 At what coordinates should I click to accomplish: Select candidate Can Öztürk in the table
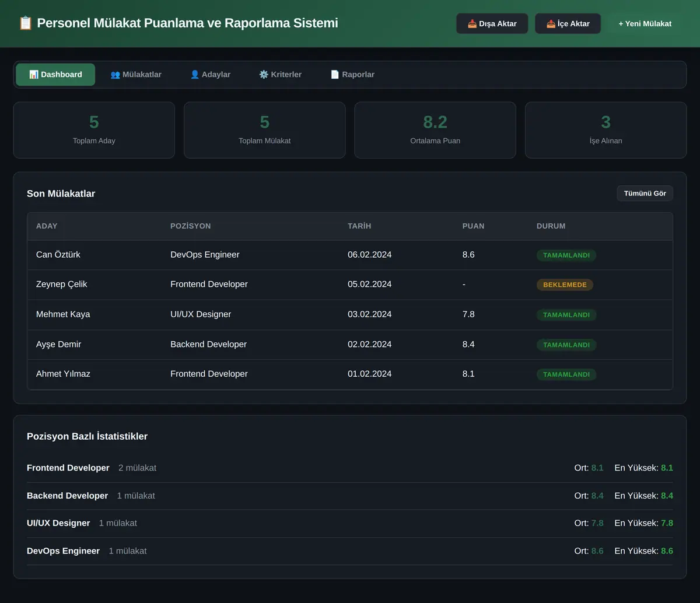click(x=58, y=255)
